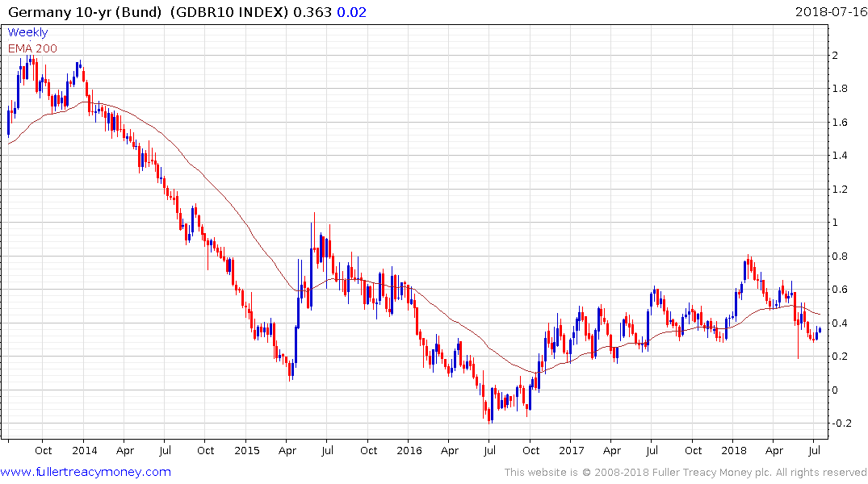Select the 2014 year marker on time axis
The height and width of the screenshot is (484, 868).
84,451
